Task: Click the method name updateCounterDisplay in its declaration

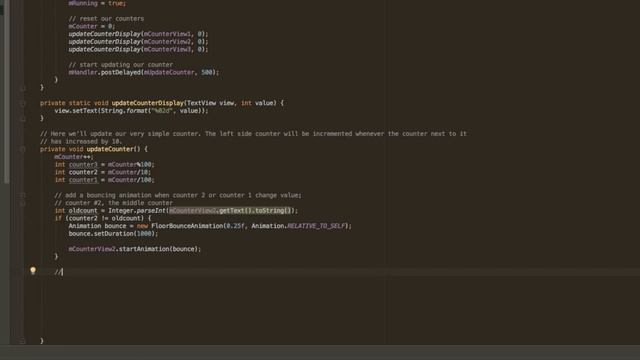Action: point(147,103)
